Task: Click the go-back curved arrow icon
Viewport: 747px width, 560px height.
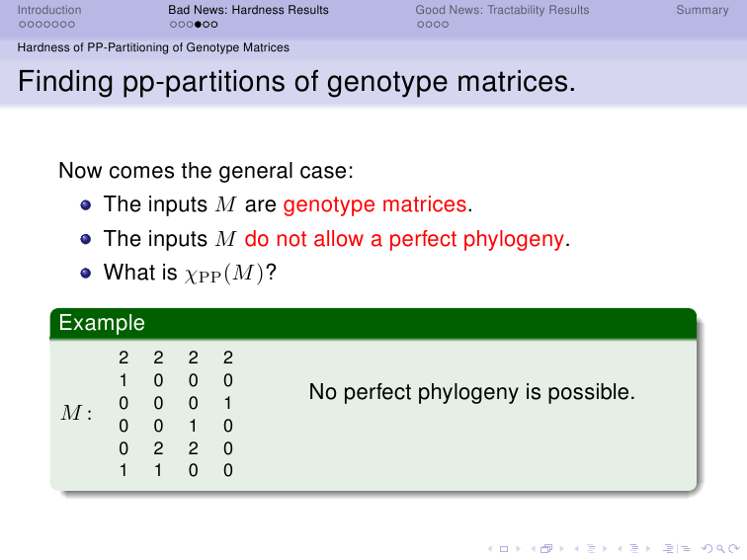Action: 707,548
